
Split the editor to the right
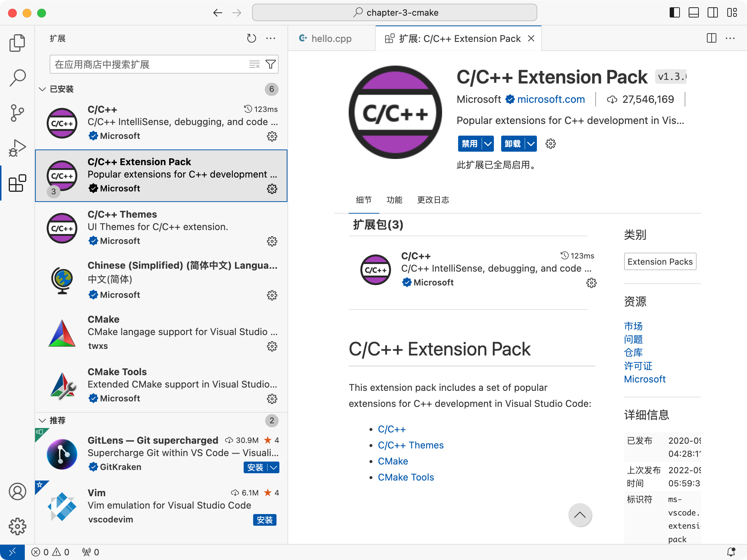click(712, 38)
